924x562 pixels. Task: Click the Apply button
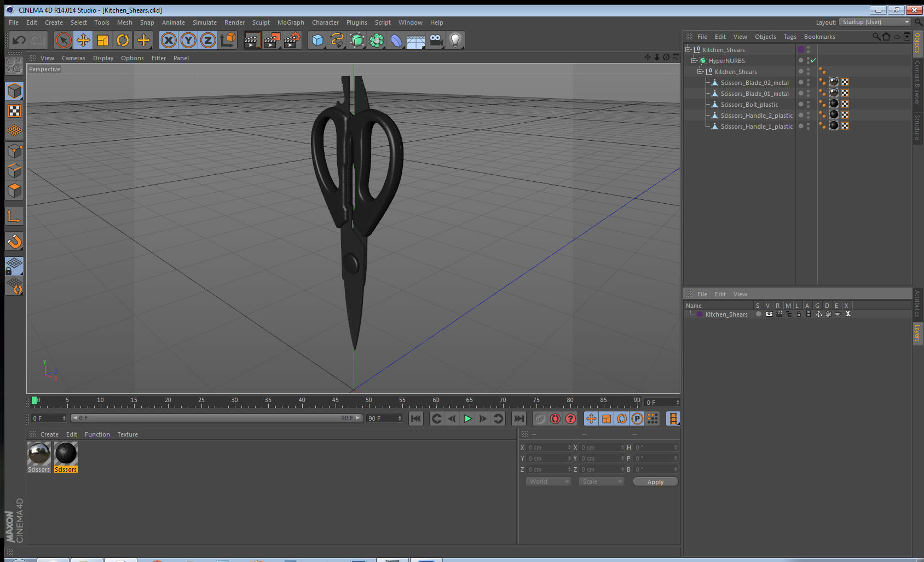(x=655, y=482)
